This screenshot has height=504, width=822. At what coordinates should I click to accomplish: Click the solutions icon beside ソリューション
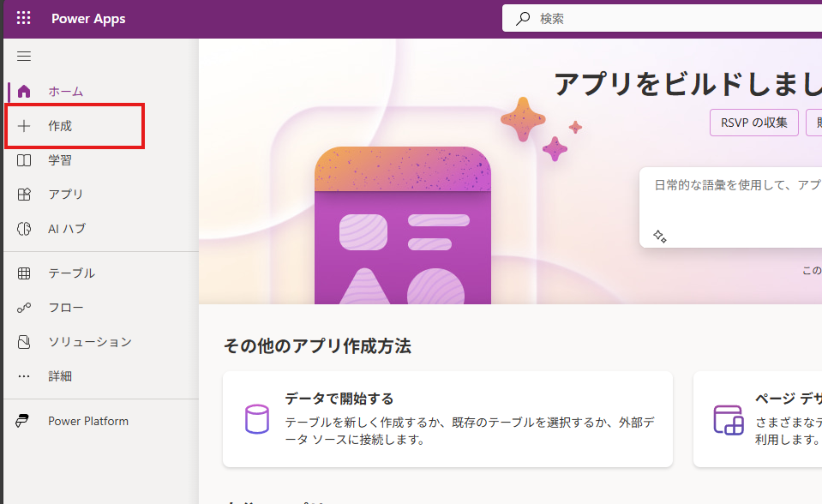24,342
